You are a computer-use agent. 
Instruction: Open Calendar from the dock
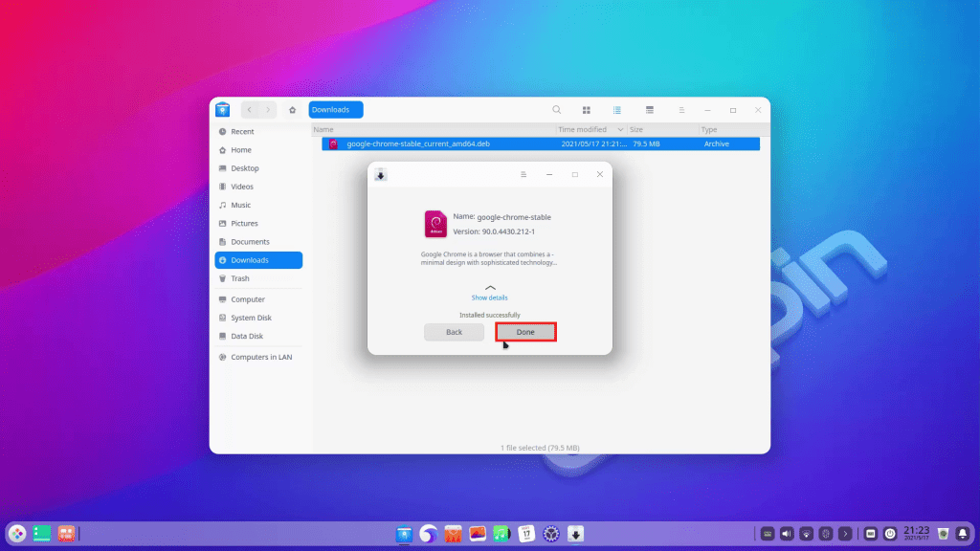click(527, 534)
